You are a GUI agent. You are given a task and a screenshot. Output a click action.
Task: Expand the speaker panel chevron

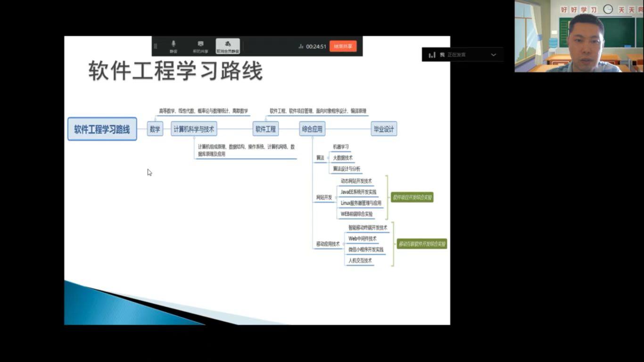pos(493,55)
